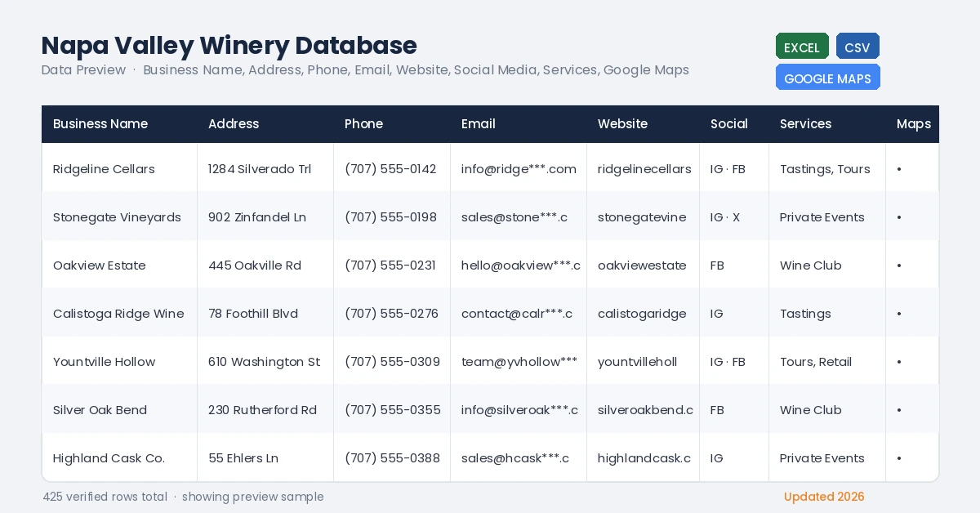
Task: Open the ridgelinecellars website link
Action: (x=644, y=169)
